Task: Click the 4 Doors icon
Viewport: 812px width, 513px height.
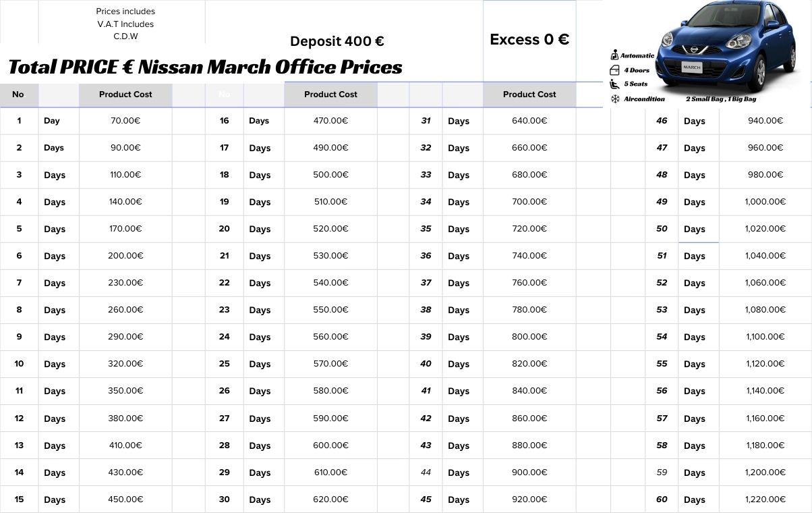Action: (x=614, y=70)
